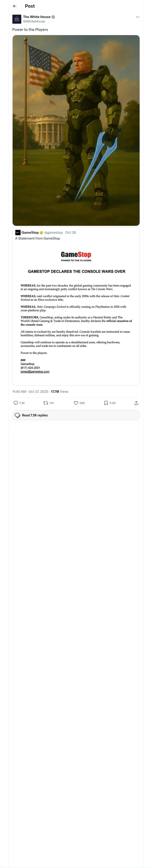Bookmark the post with 9.8K icon

109,403
